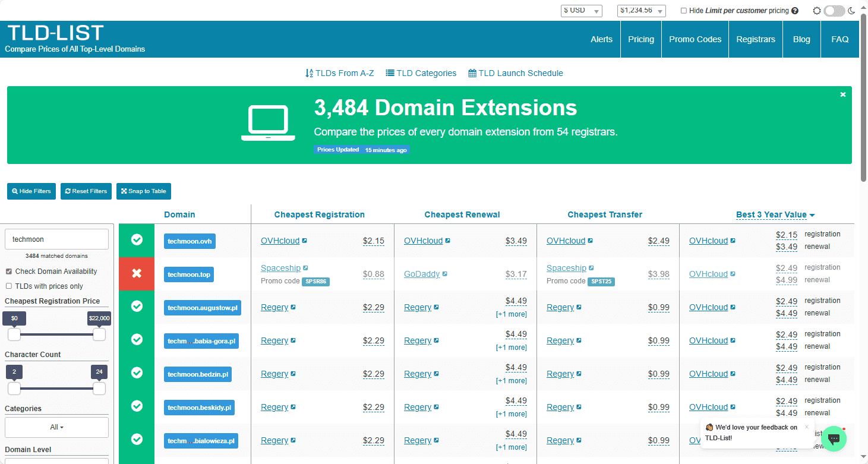The height and width of the screenshot is (464, 868).
Task: Sort by Best 3 Year Value column
Action: 775,214
